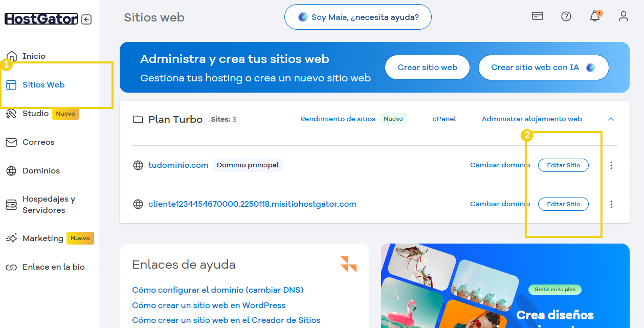Click the Plan Turbo title text
Viewport: 644px width, 328px height.
click(175, 119)
